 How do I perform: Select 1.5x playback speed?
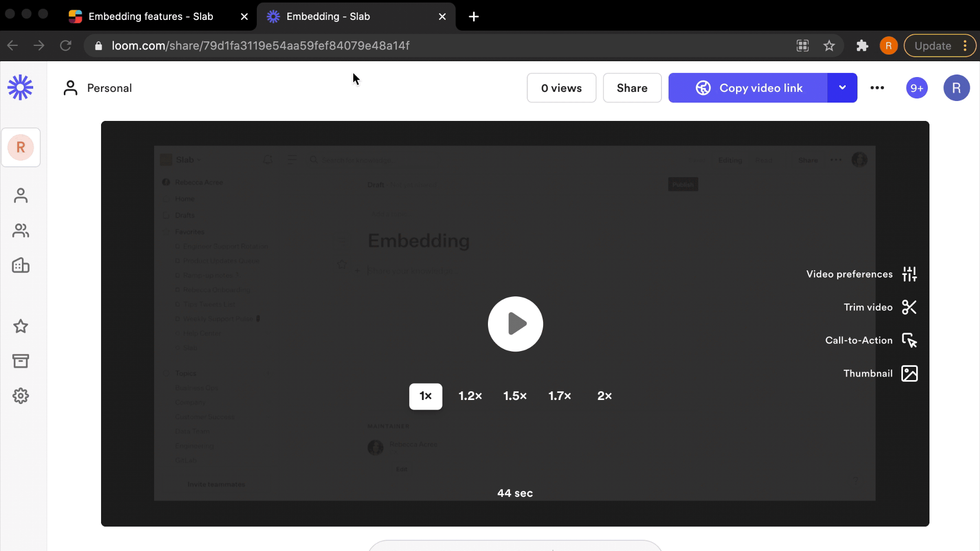click(x=515, y=395)
